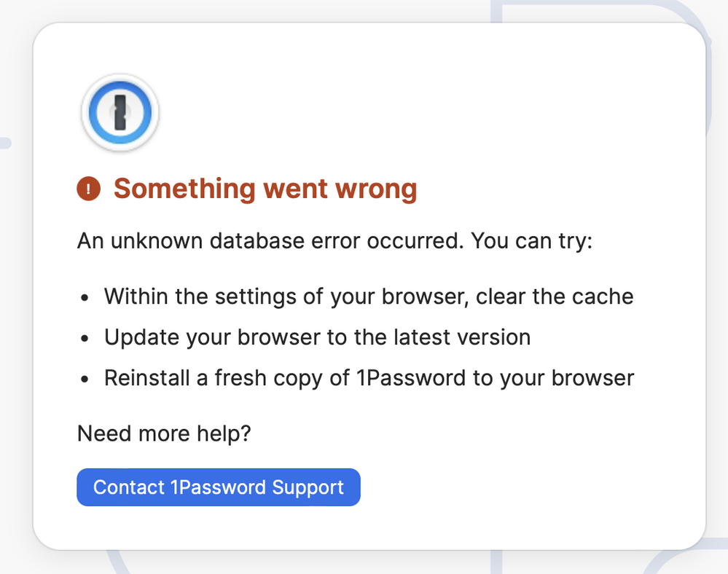Click bullet dot before "Reinstall a fresh copy"
The width and height of the screenshot is (728, 574).
point(84,379)
